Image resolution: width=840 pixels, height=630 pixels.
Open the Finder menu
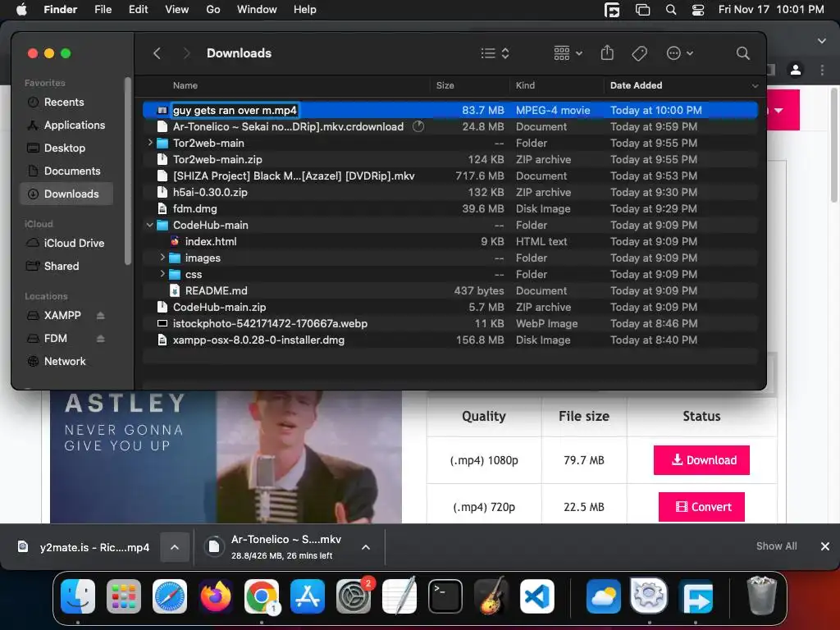point(60,10)
